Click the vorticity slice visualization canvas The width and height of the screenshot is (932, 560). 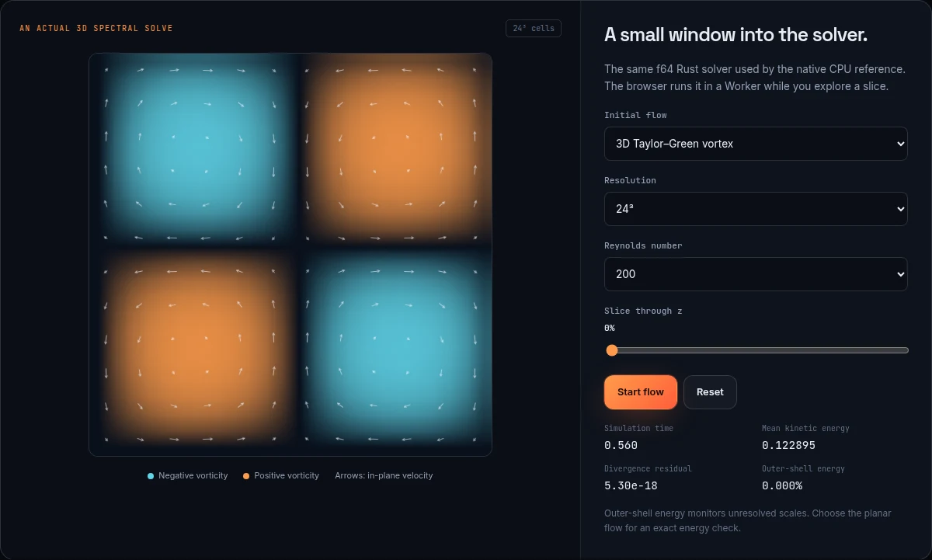[x=290, y=255]
